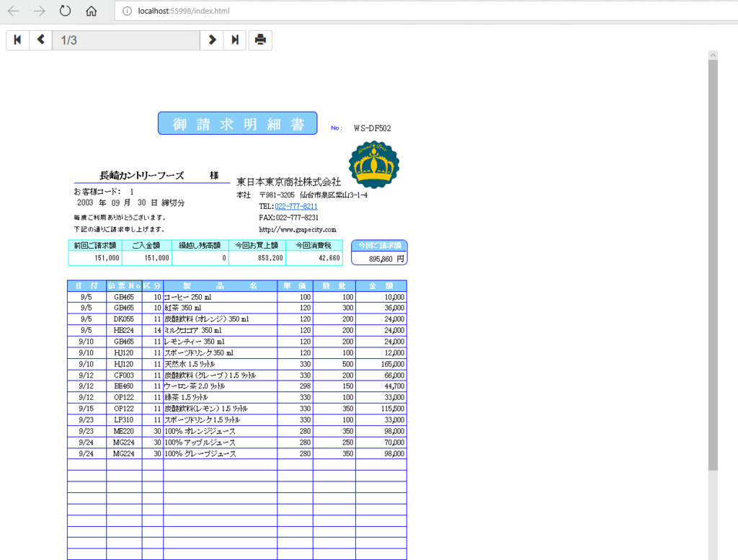738x560 pixels.
Task: Click the 伝票No column header
Action: [x=124, y=285]
